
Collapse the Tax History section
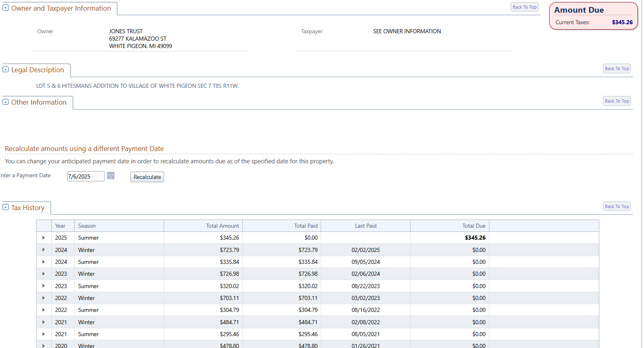tap(6, 208)
